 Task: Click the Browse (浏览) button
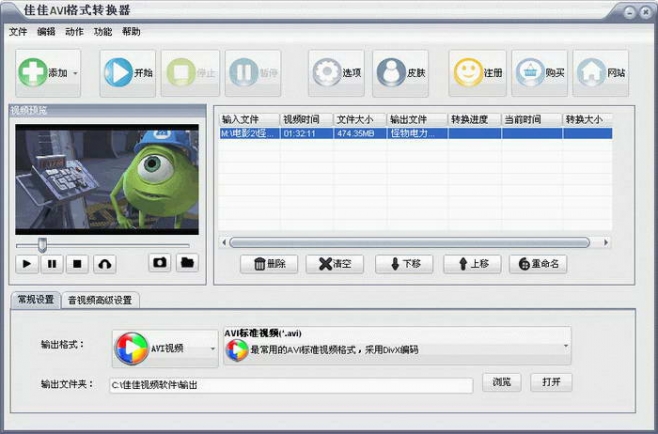[502, 383]
